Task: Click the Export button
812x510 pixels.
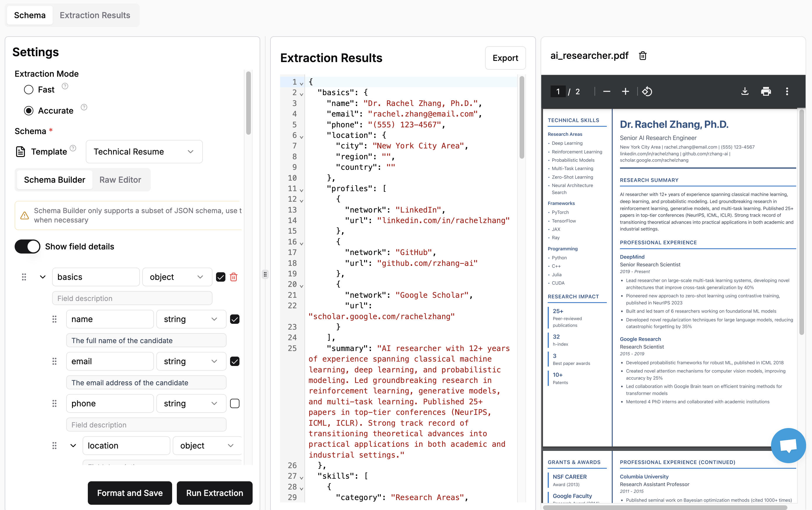Action: click(x=505, y=58)
